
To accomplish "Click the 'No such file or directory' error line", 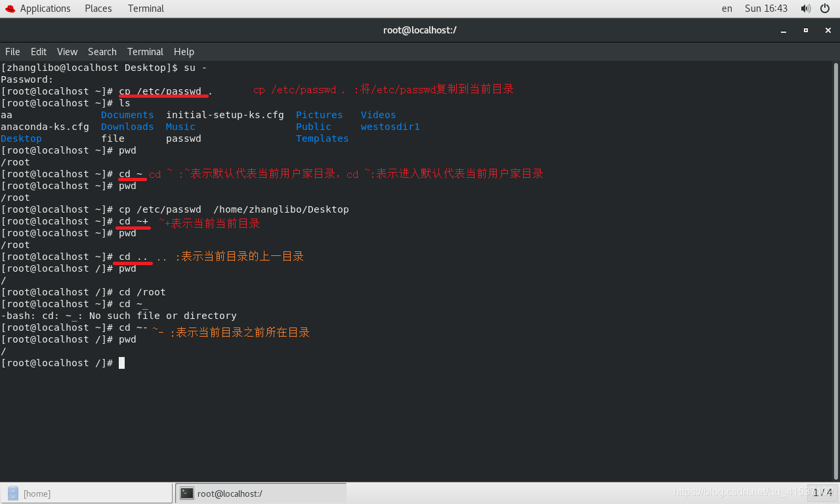I will point(119,316).
